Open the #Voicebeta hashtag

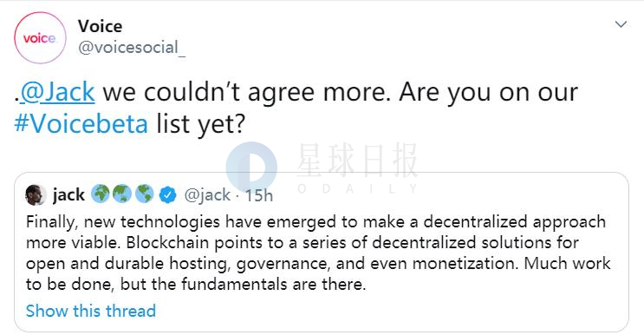pyautogui.click(x=81, y=123)
